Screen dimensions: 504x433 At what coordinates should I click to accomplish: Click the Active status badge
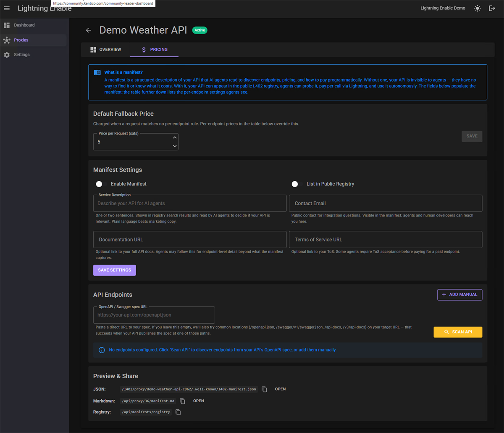199,30
